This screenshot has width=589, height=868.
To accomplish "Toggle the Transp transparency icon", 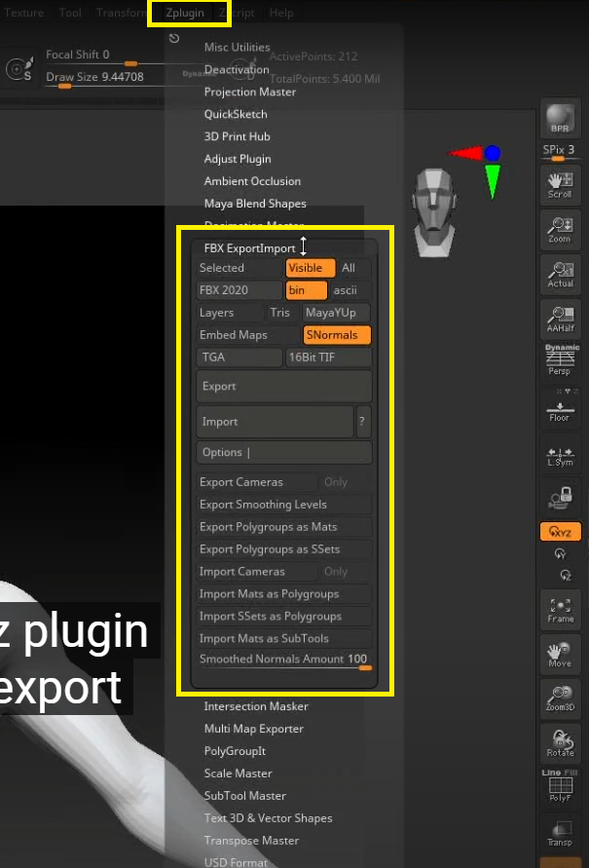I will tap(560, 833).
